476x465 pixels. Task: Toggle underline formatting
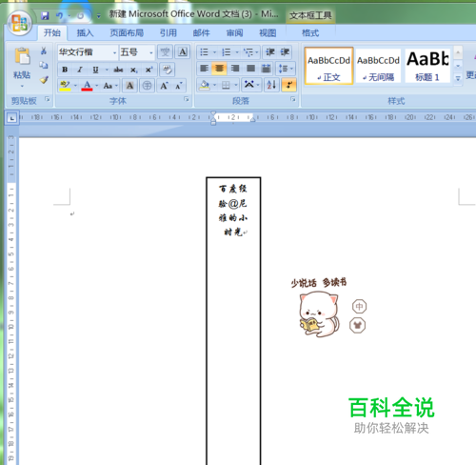[95, 70]
